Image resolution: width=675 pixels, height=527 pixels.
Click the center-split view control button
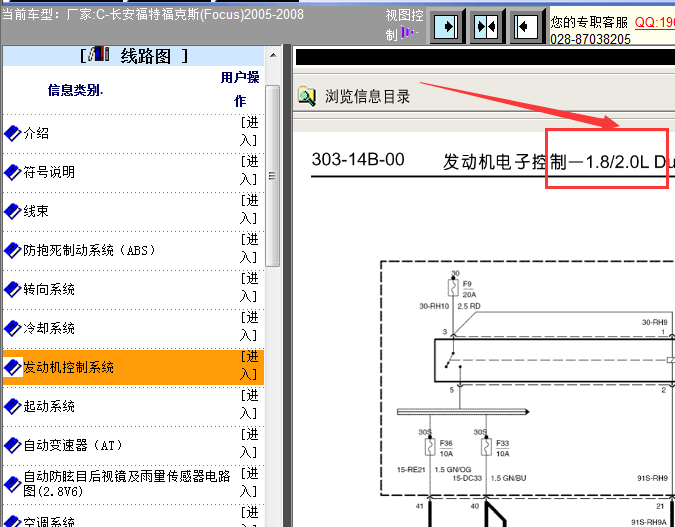pos(486,27)
